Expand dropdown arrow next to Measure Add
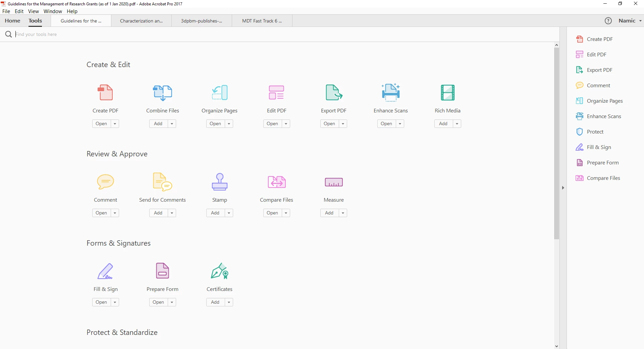 [x=343, y=213]
